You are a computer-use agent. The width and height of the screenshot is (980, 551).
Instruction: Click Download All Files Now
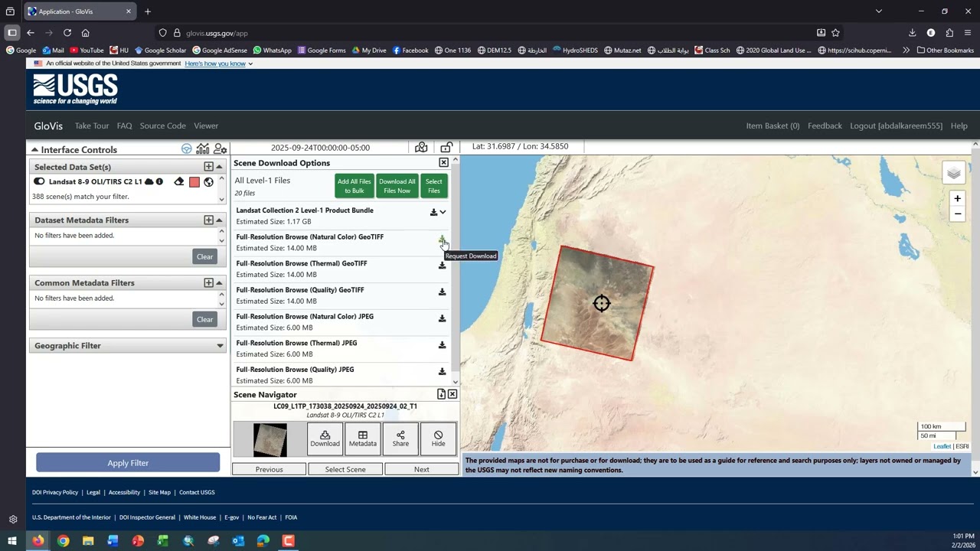click(397, 186)
